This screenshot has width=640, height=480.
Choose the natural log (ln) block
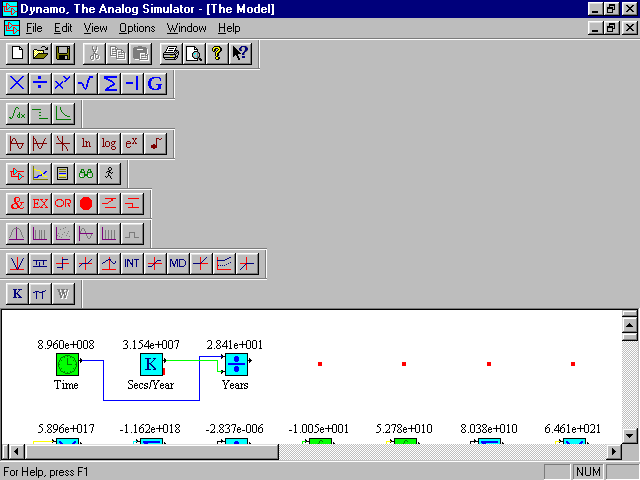[86, 143]
